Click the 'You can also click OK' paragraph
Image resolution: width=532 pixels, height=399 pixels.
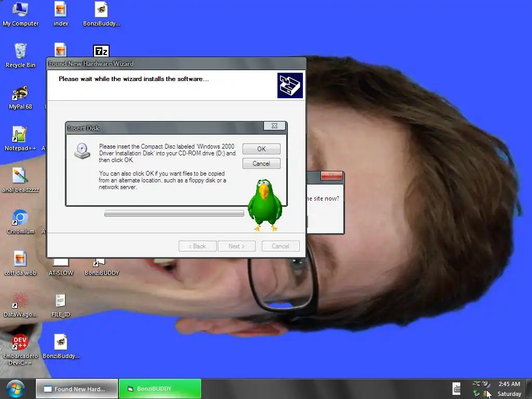(163, 180)
